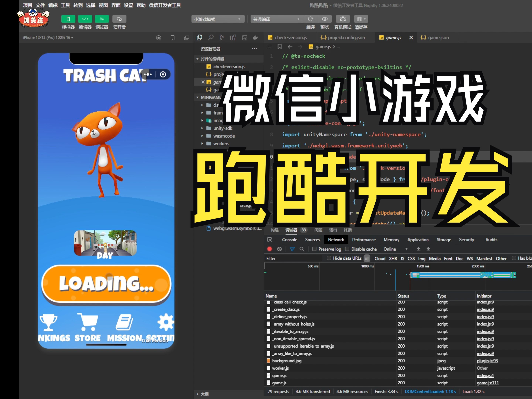Viewport: 532px width, 399px height.
Task: Open iPhone 12/13 (Pro) device dropdown
Action: 48,37
